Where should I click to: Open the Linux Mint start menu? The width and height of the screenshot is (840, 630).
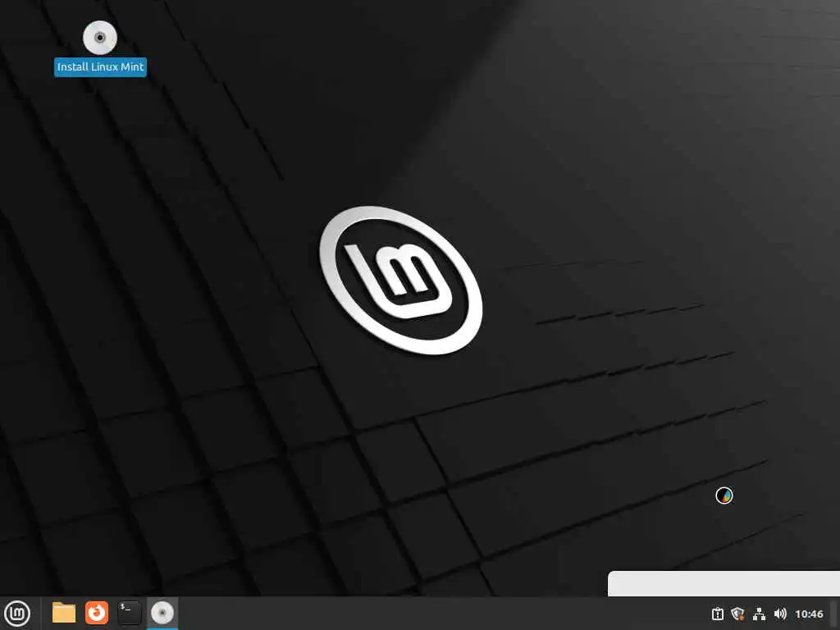[17, 614]
